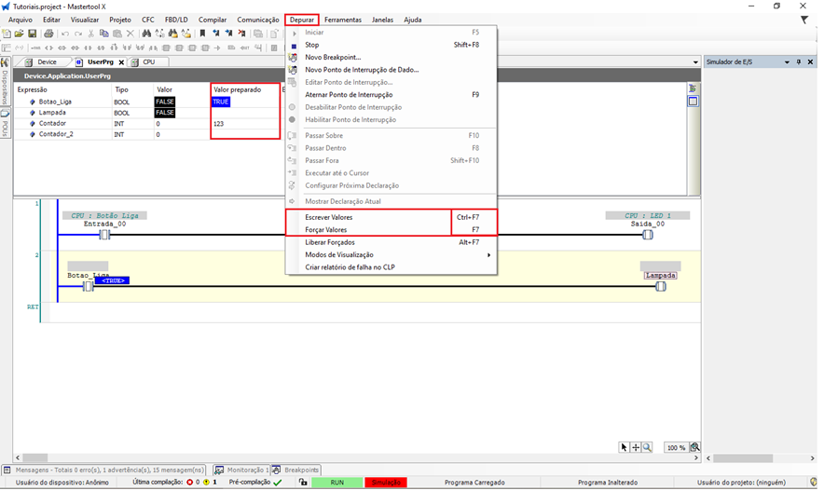
Task: Toggle the Entrada_00 contact in rung 1
Action: click(104, 235)
